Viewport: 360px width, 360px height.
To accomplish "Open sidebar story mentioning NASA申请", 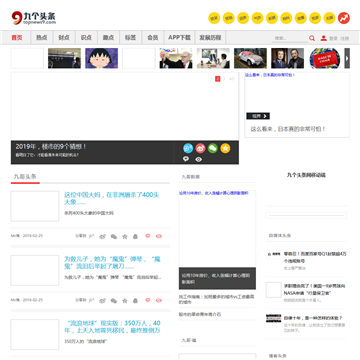I will [314, 289].
